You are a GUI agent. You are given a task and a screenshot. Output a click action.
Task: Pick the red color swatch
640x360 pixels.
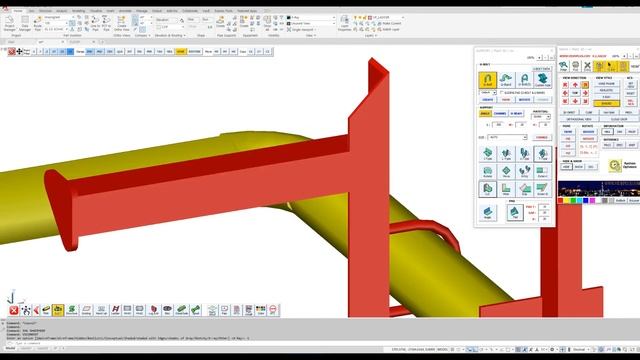(560, 200)
